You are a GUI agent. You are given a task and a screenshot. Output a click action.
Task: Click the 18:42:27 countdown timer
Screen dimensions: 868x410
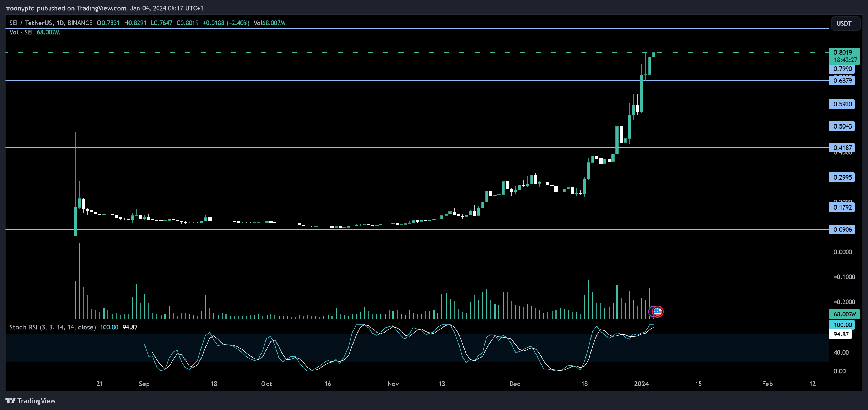tap(845, 60)
